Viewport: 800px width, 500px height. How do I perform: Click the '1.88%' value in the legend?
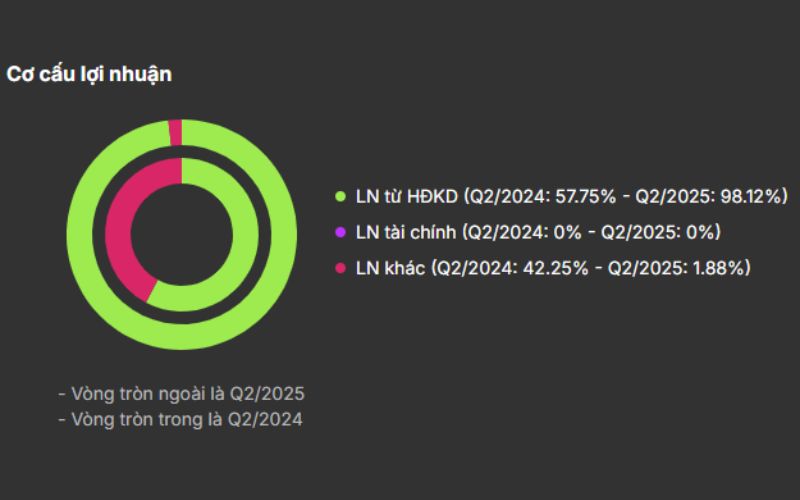click(x=720, y=268)
